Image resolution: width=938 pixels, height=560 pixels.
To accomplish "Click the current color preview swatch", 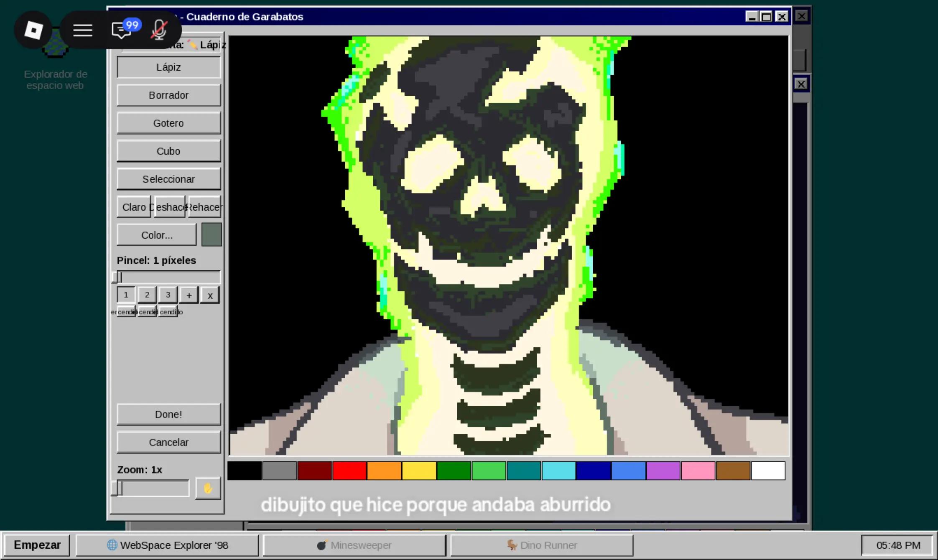I will tap(212, 235).
